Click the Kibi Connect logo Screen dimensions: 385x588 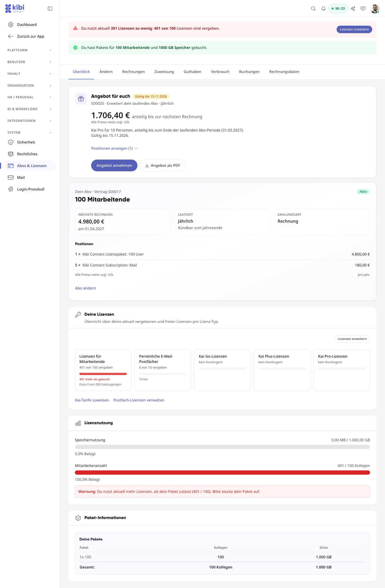coord(15,8)
